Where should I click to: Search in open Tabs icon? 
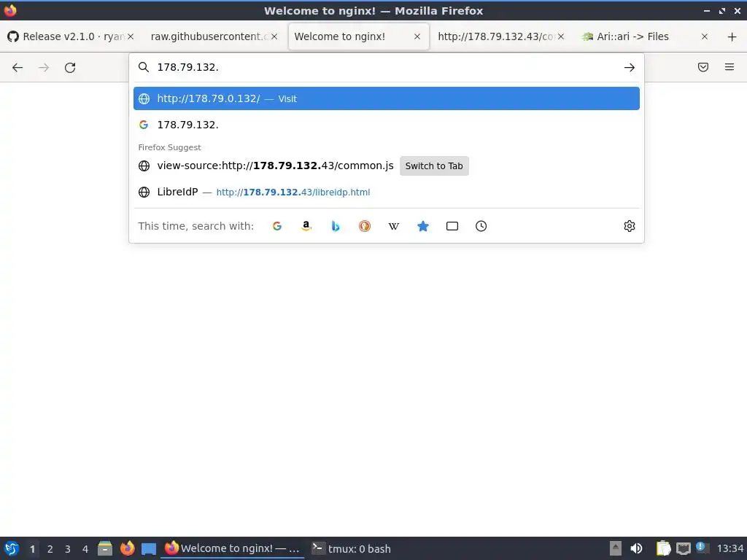click(452, 226)
